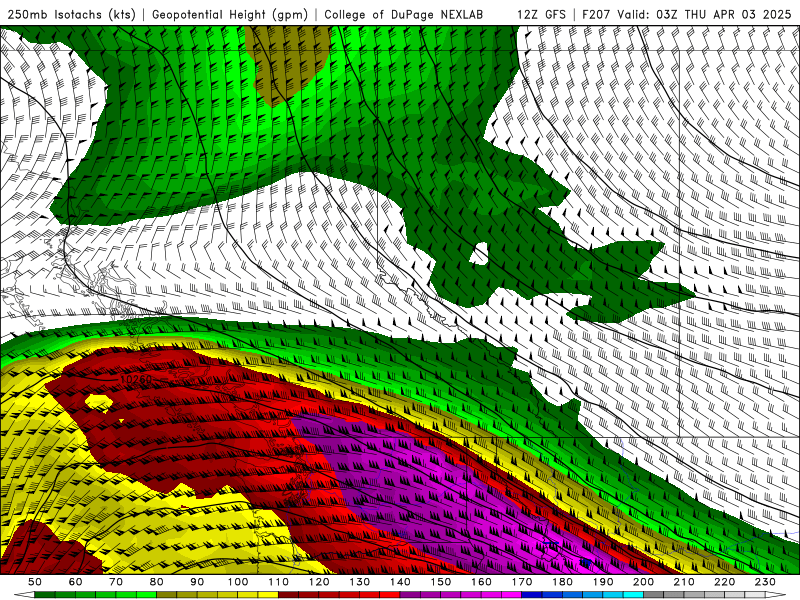This screenshot has width=800, height=600.
Task: Click the "Geopotential Height (gpm)" header label
Action: click(x=230, y=15)
